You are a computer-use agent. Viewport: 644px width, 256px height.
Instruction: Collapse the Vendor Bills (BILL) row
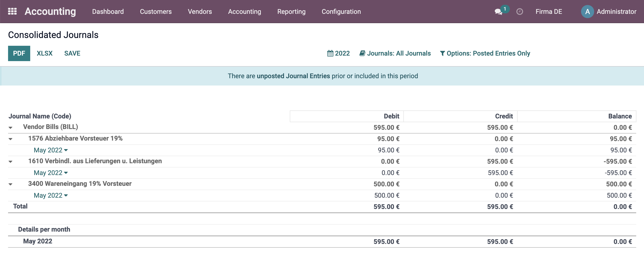tap(10, 128)
